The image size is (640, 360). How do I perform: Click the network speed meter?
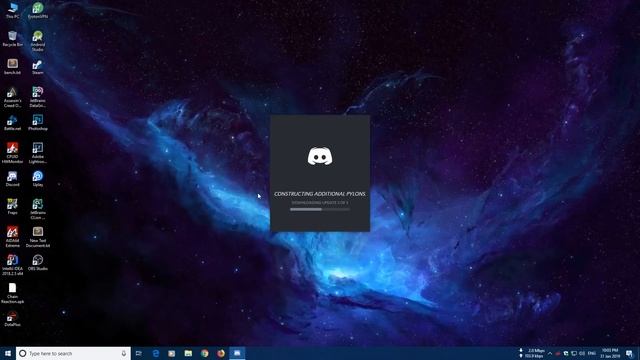pos(532,353)
